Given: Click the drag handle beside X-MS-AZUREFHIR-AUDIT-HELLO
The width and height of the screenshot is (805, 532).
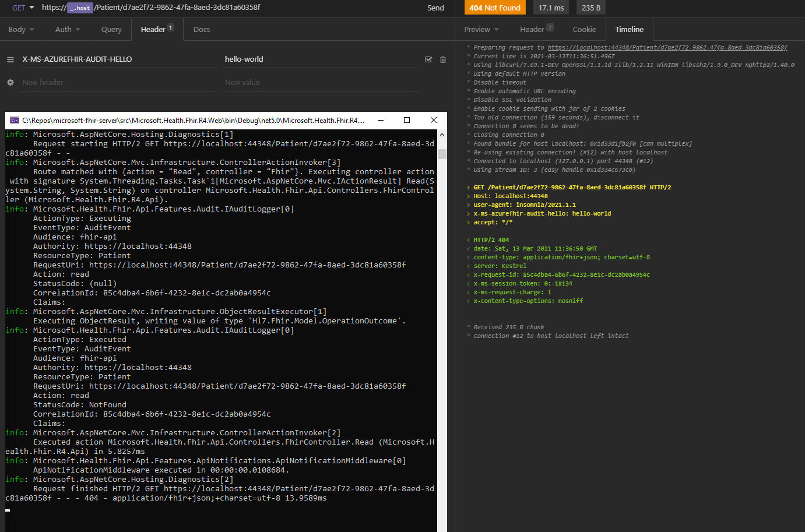Looking at the screenshot, I should [10, 59].
